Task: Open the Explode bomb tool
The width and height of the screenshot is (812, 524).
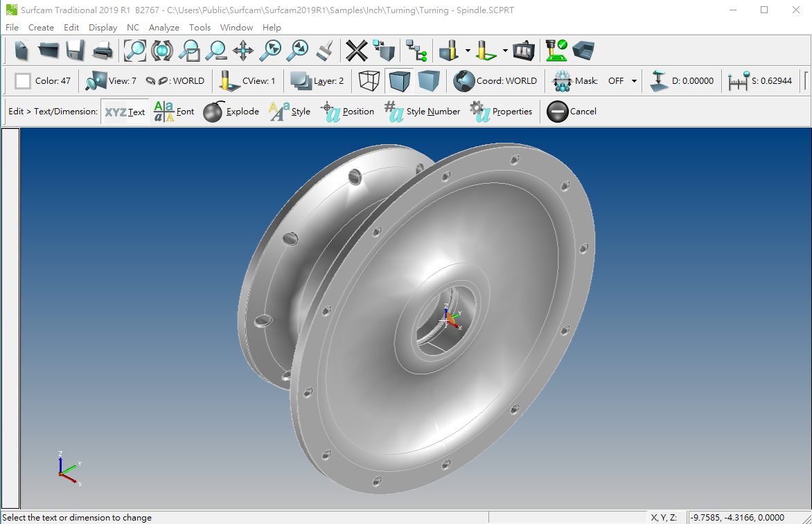Action: pyautogui.click(x=231, y=112)
